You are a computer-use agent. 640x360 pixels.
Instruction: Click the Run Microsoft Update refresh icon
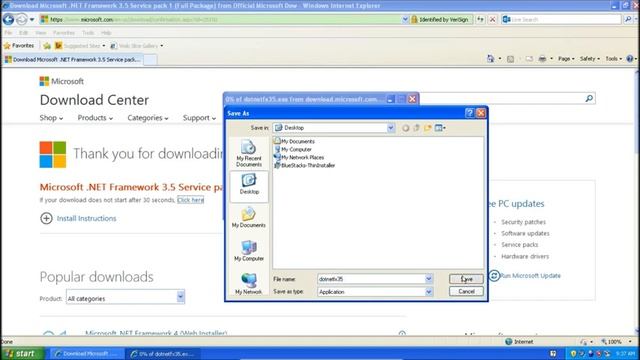tap(494, 276)
